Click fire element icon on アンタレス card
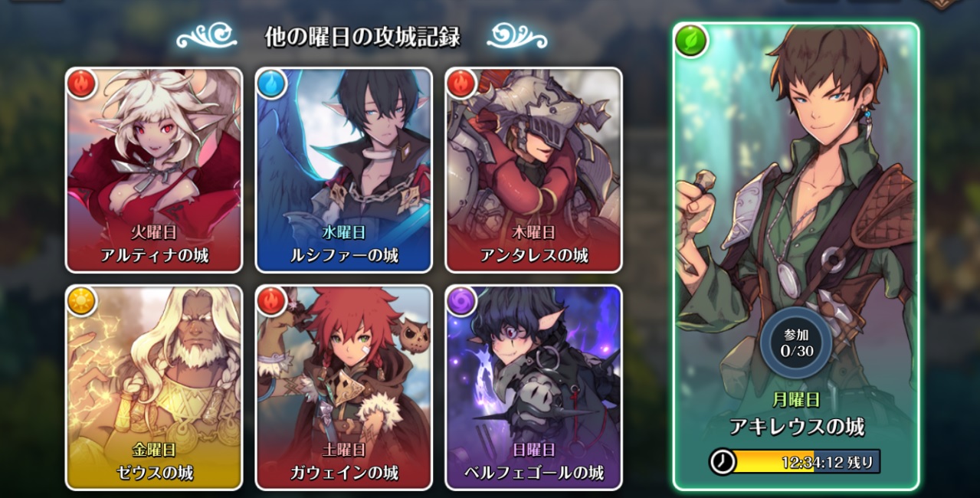 tap(461, 84)
